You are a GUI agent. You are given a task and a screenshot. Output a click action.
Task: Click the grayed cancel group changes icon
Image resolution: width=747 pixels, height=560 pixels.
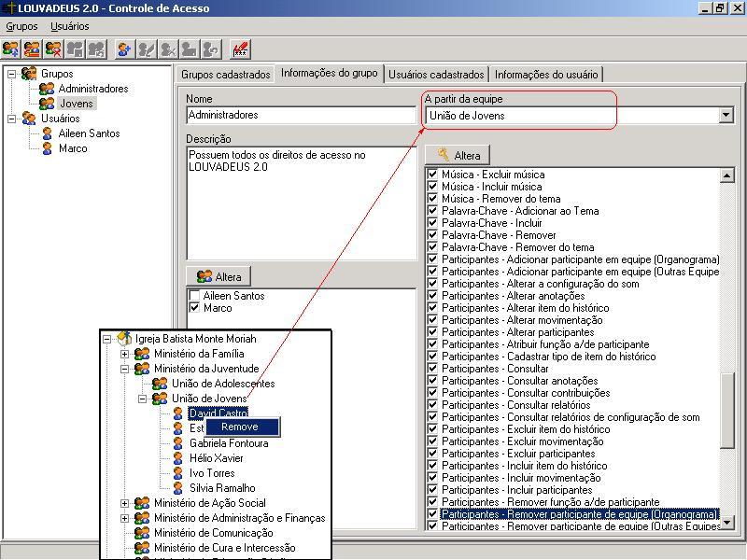coord(96,49)
